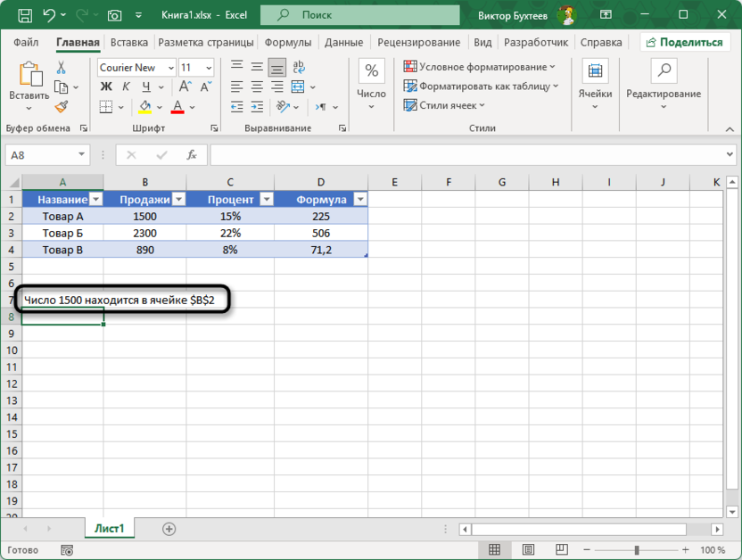Switch to Page Layout view in status bar
Viewport: 742px width, 560px height.
(x=528, y=550)
